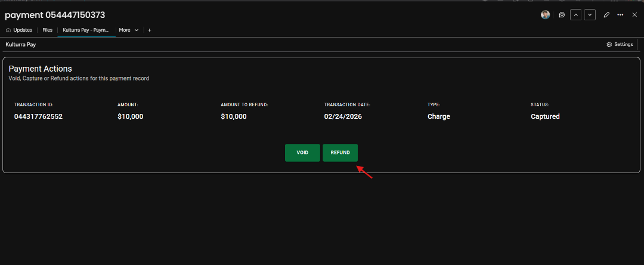Select the Kulturra Pay - Paym... tab
The height and width of the screenshot is (265, 644).
[x=86, y=30]
